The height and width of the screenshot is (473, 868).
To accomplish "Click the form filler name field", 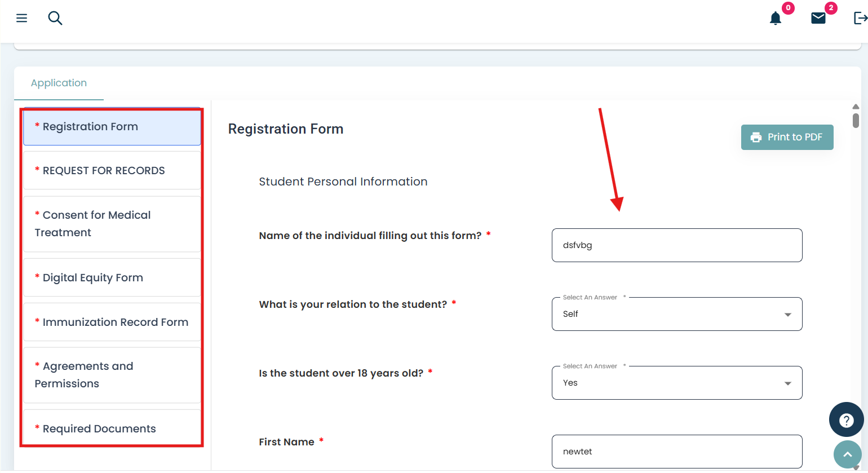I will (676, 245).
